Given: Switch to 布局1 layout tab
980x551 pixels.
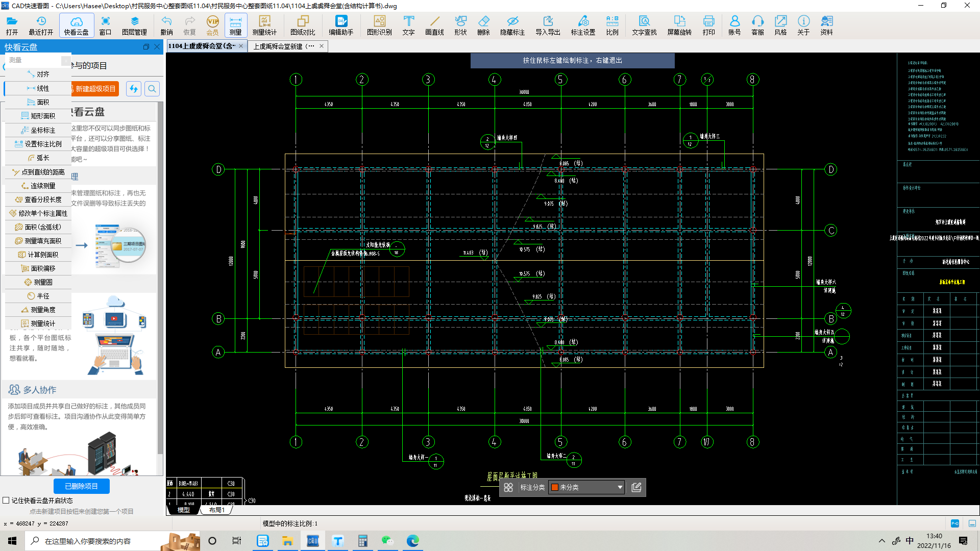Looking at the screenshot, I should pyautogui.click(x=216, y=510).
